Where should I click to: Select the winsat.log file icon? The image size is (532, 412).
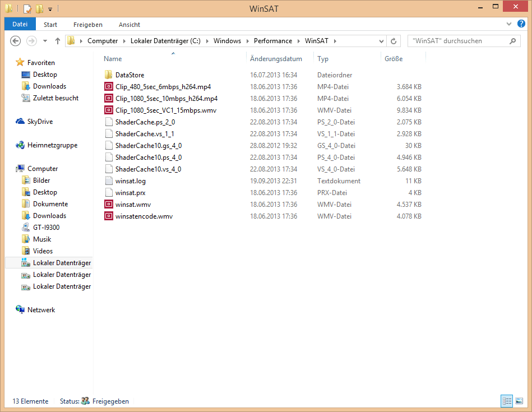(109, 181)
